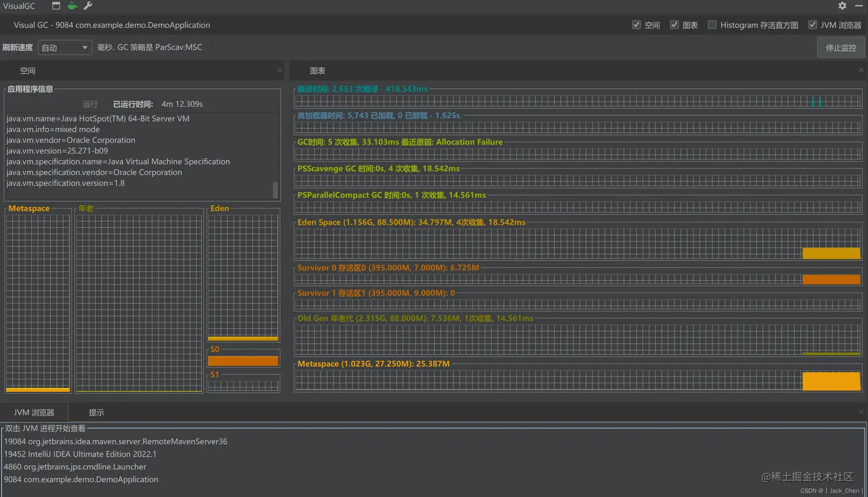Open the 刷新速度 自动 dropdown
The image size is (868, 497).
[x=65, y=48]
